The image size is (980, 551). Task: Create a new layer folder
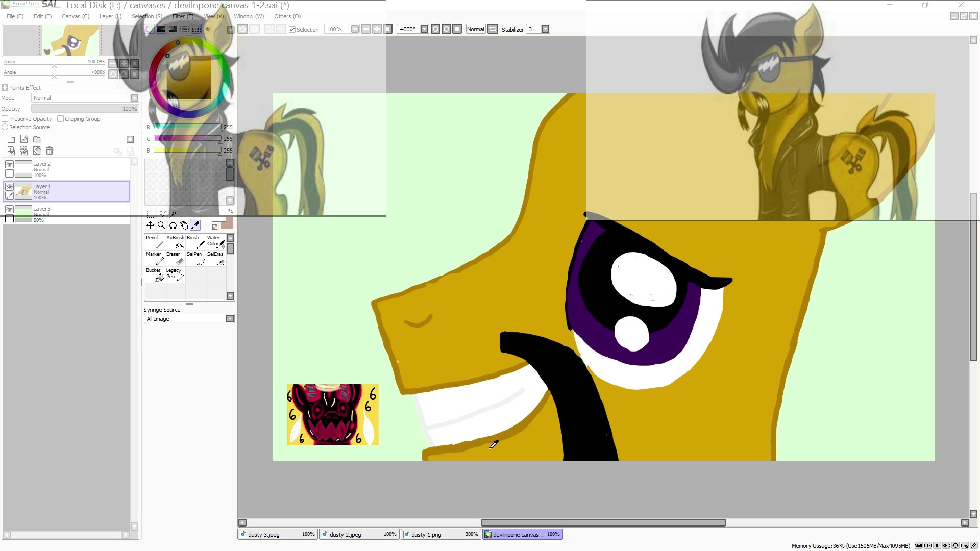[37, 139]
